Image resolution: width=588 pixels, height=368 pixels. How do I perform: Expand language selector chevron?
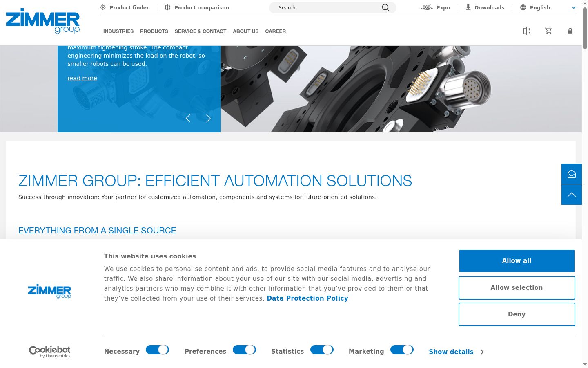tap(573, 7)
